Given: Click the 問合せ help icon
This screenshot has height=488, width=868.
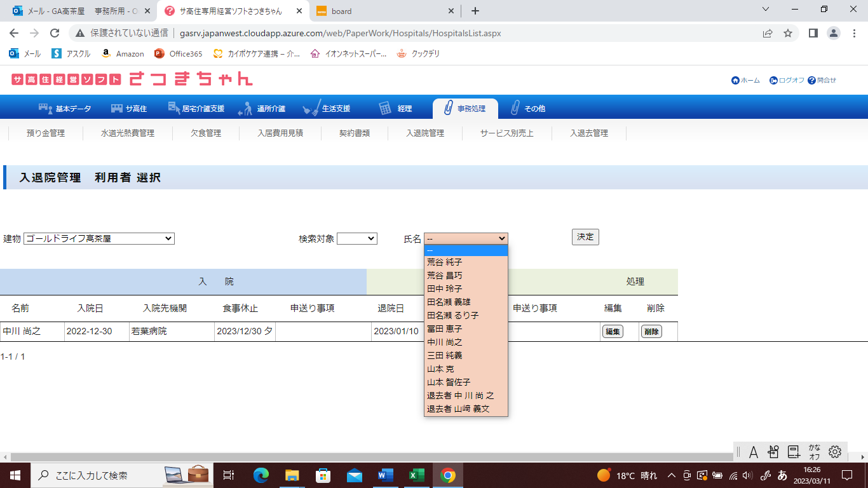Looking at the screenshot, I should pyautogui.click(x=811, y=81).
